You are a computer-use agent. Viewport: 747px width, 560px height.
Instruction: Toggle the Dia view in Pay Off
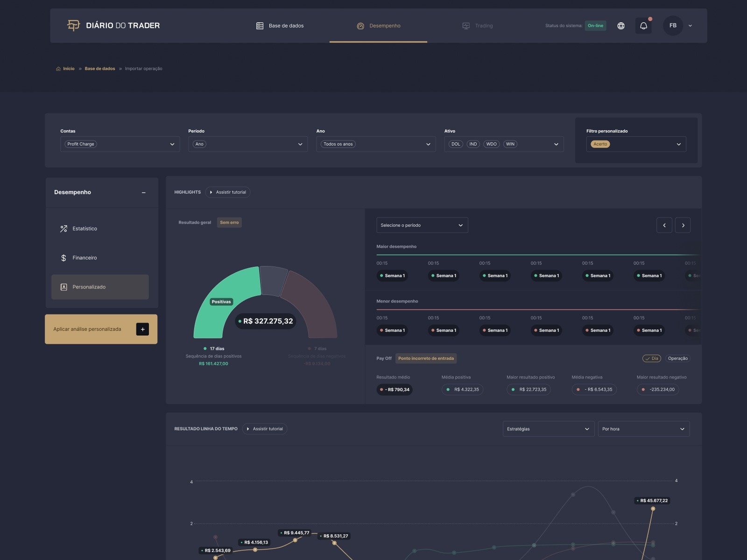[652, 358]
